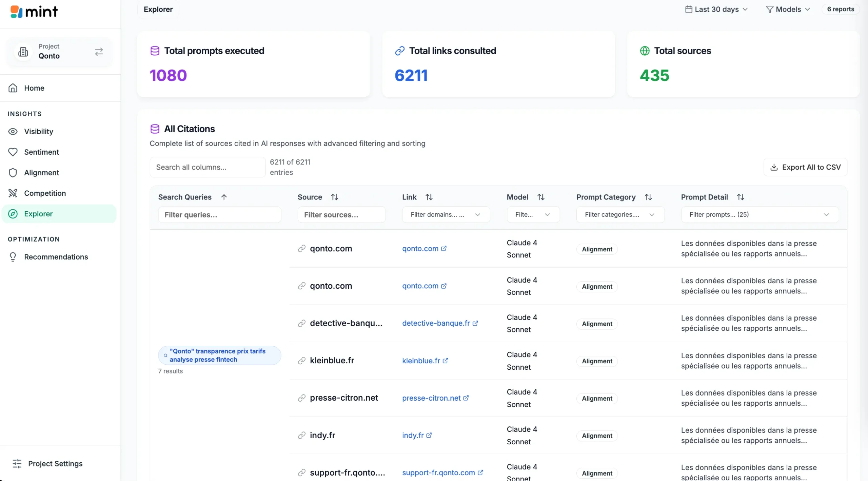Sort the Prompt Detail column
868x481 pixels.
(x=740, y=197)
